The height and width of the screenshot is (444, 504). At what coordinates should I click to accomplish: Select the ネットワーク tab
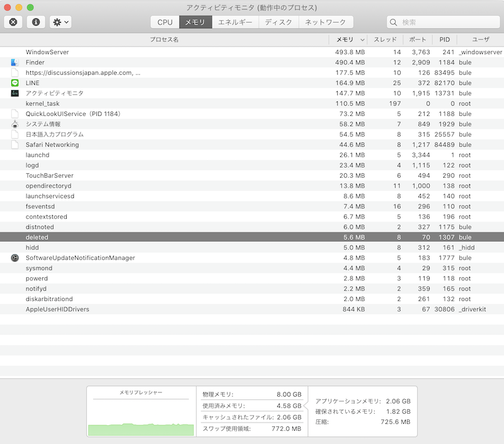325,22
